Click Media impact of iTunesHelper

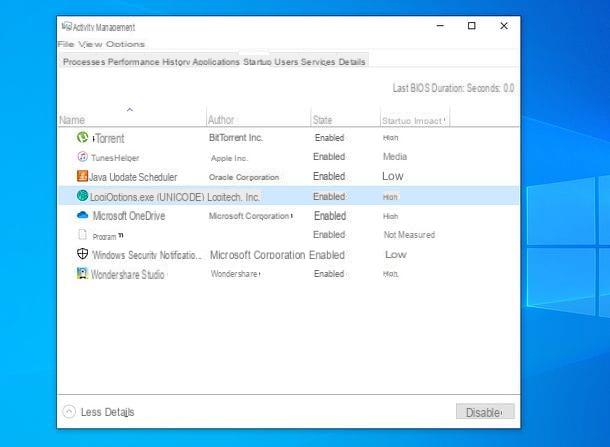[x=395, y=156]
